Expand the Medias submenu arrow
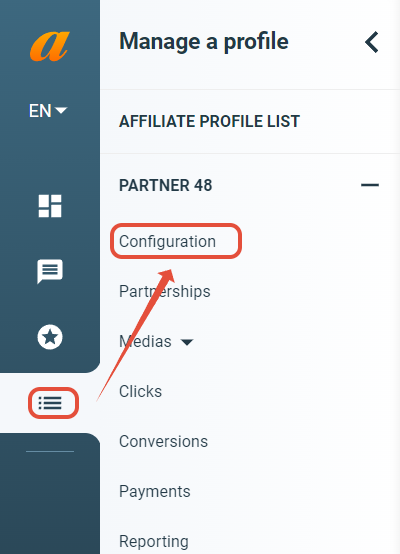This screenshot has width=400, height=554. [x=187, y=342]
